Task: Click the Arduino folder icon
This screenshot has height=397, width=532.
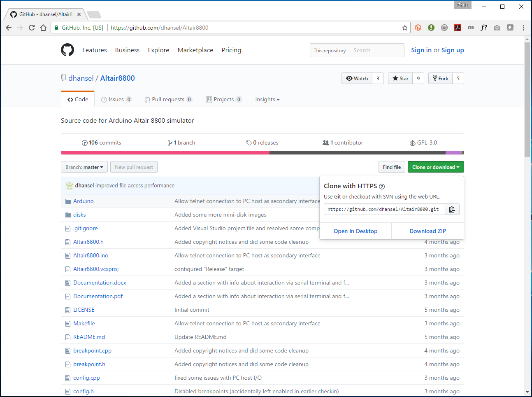Action: pos(68,201)
